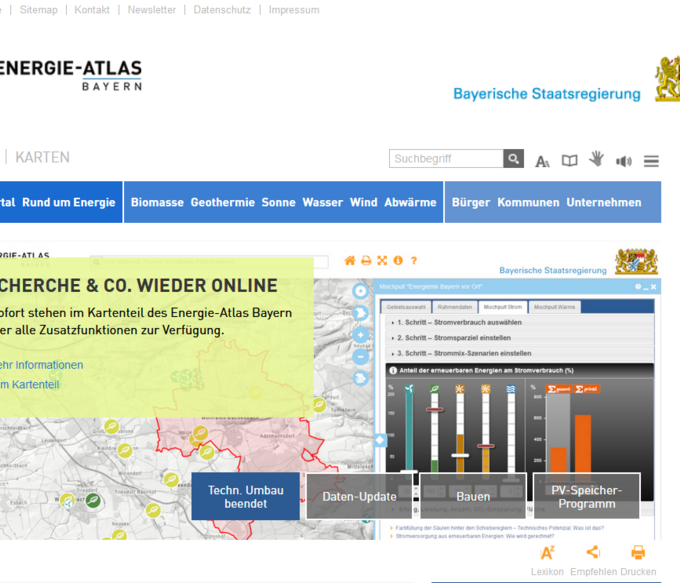Viewport: 680px width, 583px height.
Task: Open the Rahmendaten tab
Action: (454, 307)
